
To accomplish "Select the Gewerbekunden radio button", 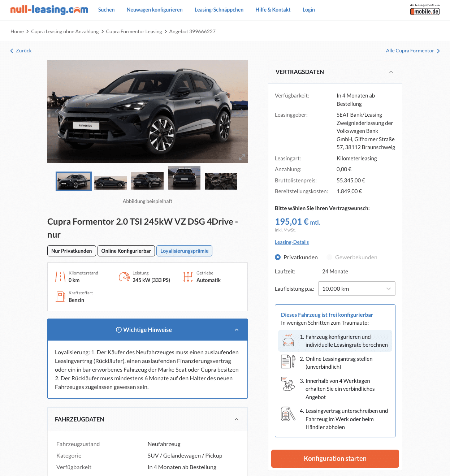I will pyautogui.click(x=329, y=257).
